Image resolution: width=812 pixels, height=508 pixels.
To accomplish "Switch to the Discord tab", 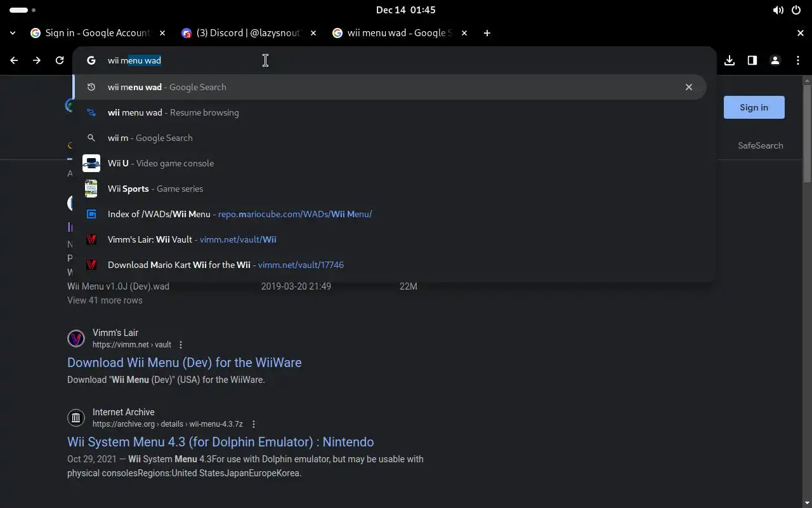I will click(248, 33).
